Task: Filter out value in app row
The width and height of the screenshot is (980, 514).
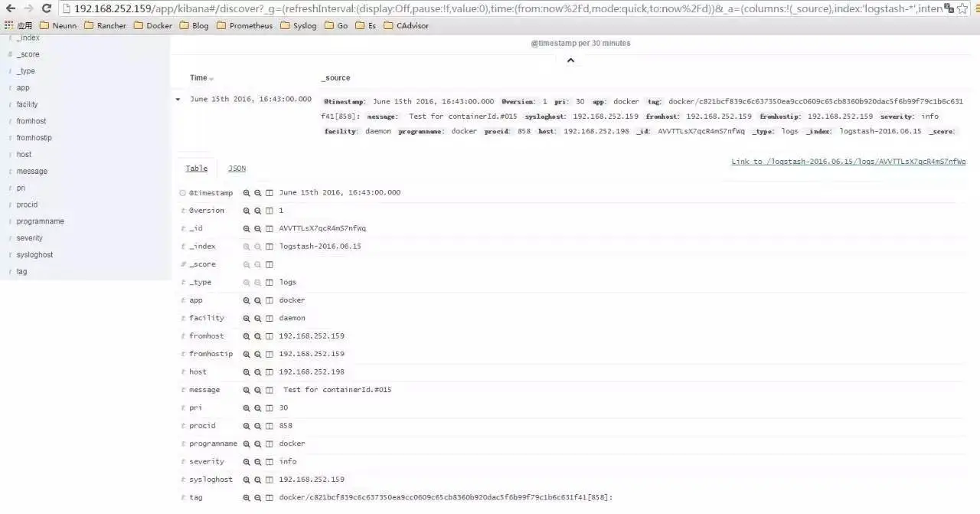Action: click(258, 300)
